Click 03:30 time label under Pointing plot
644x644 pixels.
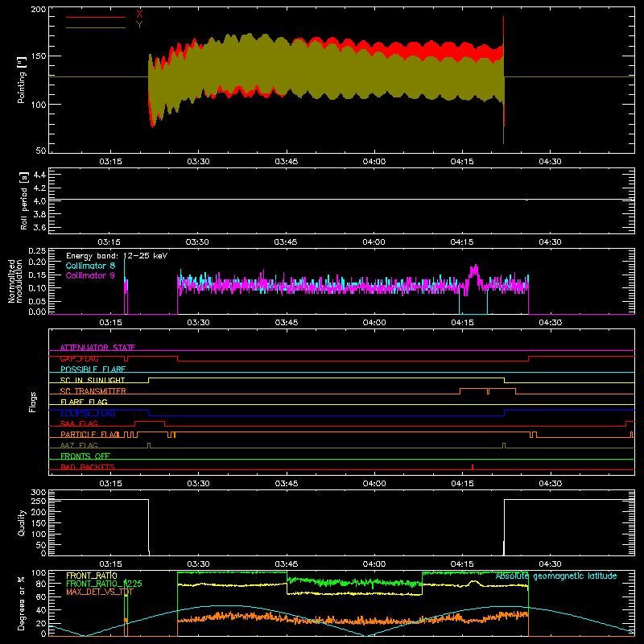point(198,162)
